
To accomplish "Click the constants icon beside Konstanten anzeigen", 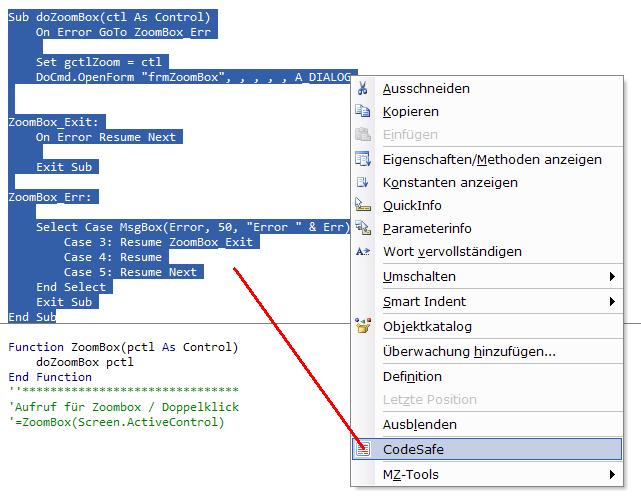I will click(x=363, y=183).
